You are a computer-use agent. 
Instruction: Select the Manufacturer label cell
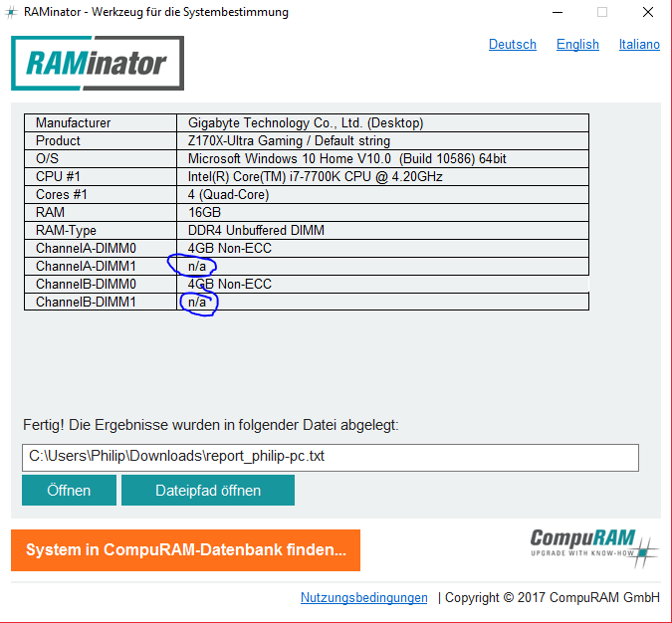[x=101, y=123]
